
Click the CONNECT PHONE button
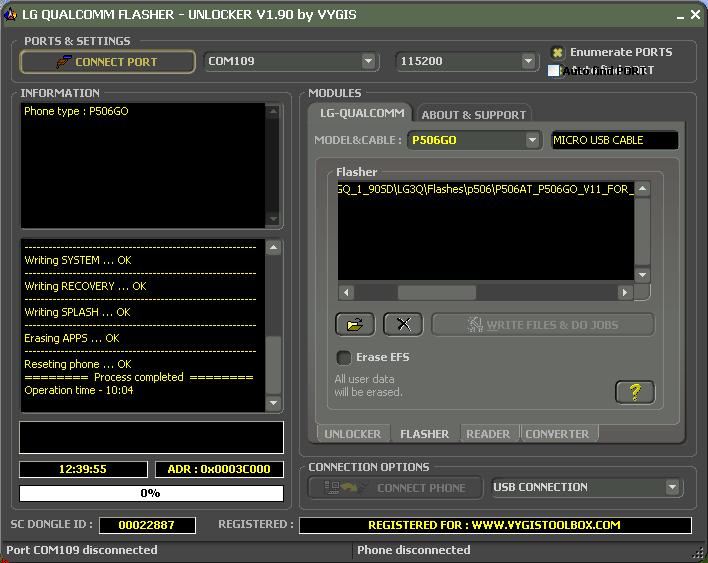tap(396, 488)
